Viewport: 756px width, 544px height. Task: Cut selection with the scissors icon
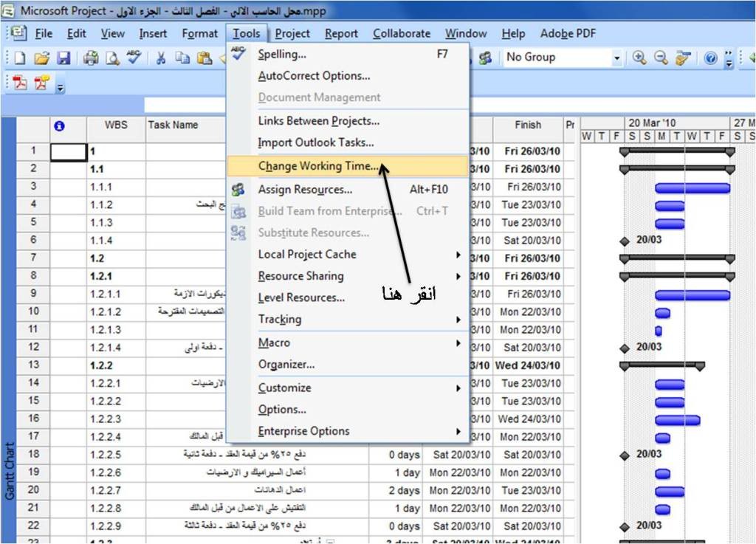[x=160, y=58]
